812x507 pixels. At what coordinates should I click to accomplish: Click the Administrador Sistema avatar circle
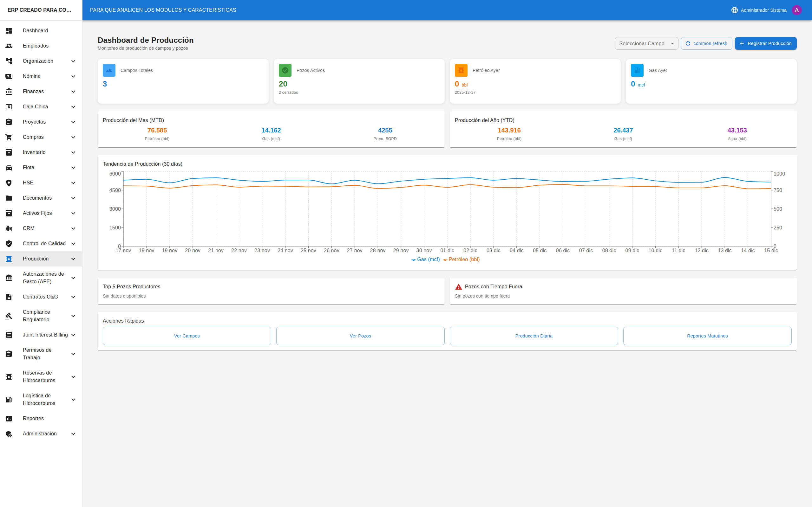797,10
